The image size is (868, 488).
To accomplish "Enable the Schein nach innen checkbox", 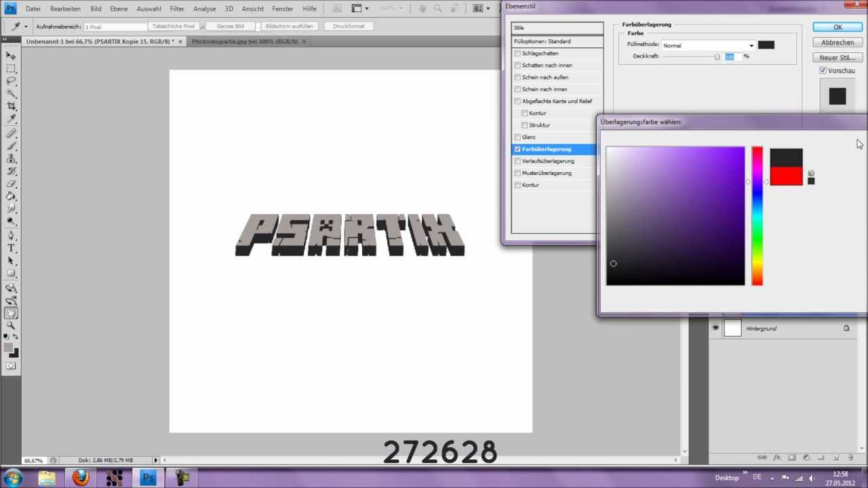I will click(x=518, y=89).
